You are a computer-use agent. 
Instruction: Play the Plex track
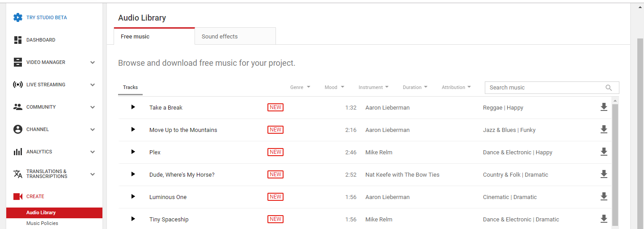point(133,152)
